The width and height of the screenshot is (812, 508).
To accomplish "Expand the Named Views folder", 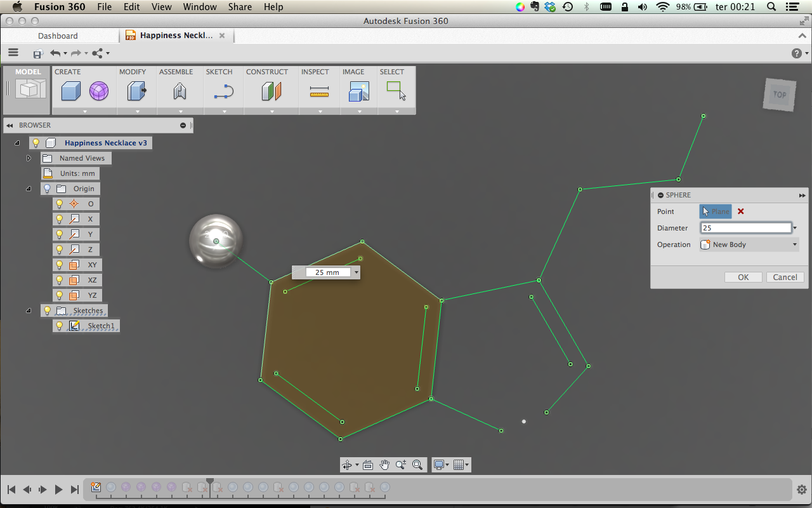I will pos(29,158).
